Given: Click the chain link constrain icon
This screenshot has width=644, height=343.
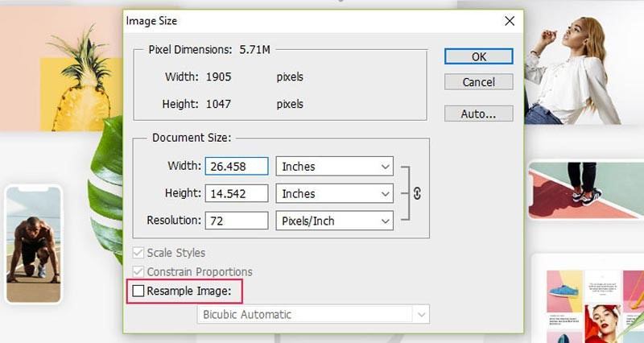Looking at the screenshot, I should (417, 193).
